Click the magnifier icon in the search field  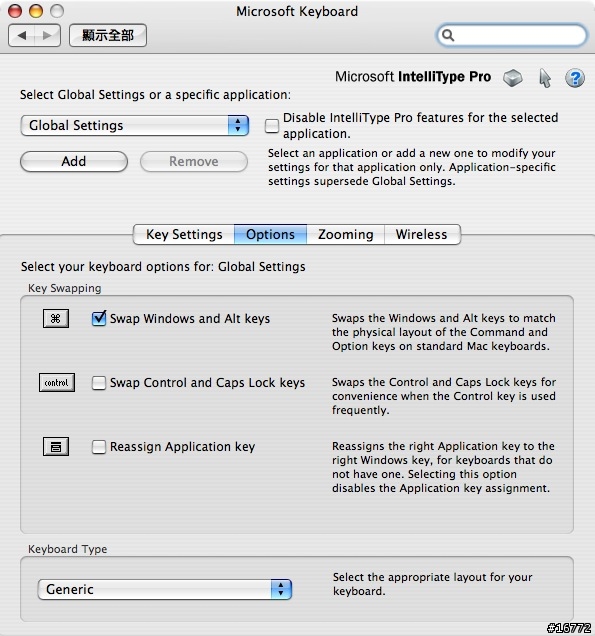click(448, 35)
